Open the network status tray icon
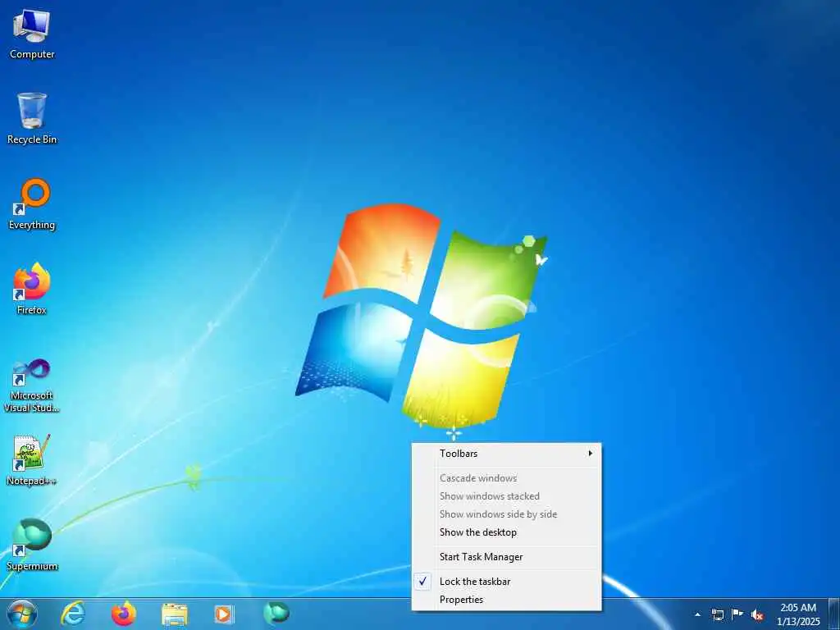840x630 pixels. click(717, 614)
